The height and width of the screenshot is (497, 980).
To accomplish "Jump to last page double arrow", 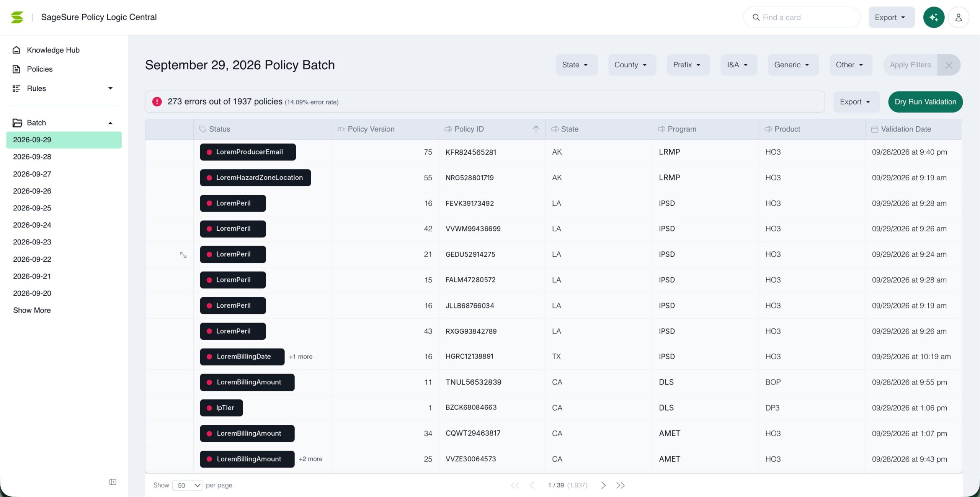I will [621, 485].
